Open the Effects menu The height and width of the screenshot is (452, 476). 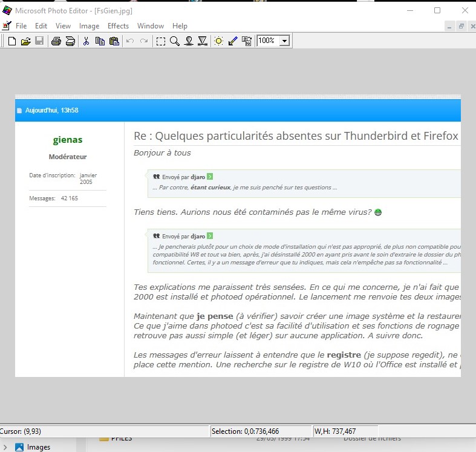[x=118, y=26]
